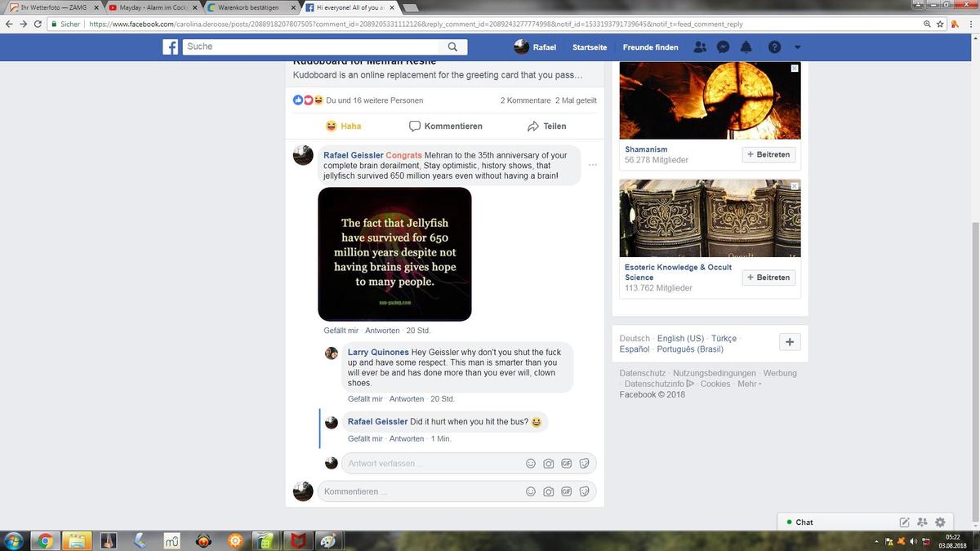Viewport: 980px width, 551px height.
Task: Start new message from chat bar icon
Action: pos(904,522)
